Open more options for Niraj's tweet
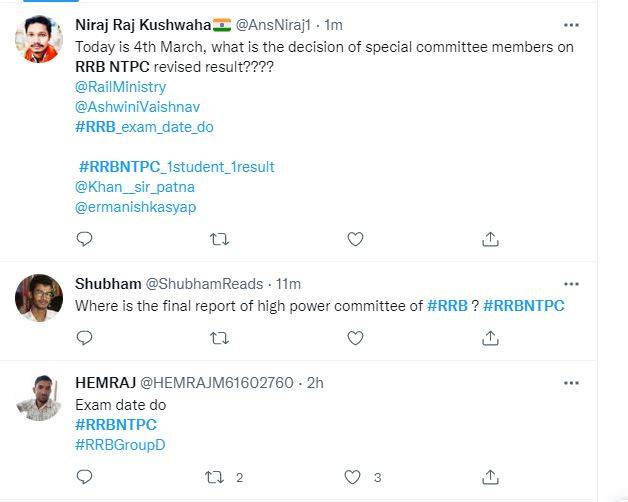 click(x=571, y=24)
